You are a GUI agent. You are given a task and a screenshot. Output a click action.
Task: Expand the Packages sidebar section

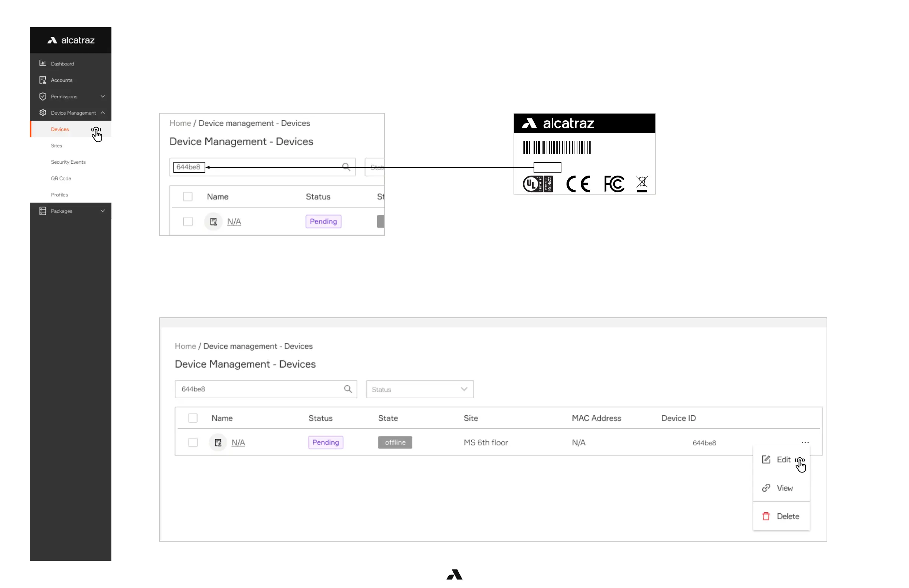(x=102, y=211)
